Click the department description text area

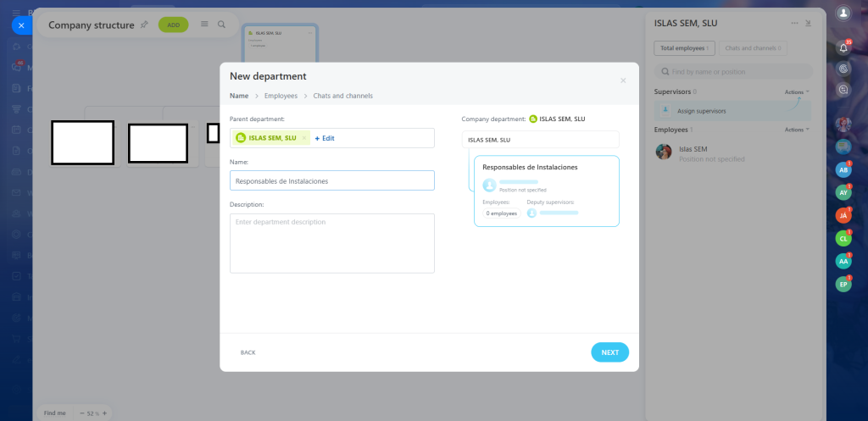tap(331, 243)
